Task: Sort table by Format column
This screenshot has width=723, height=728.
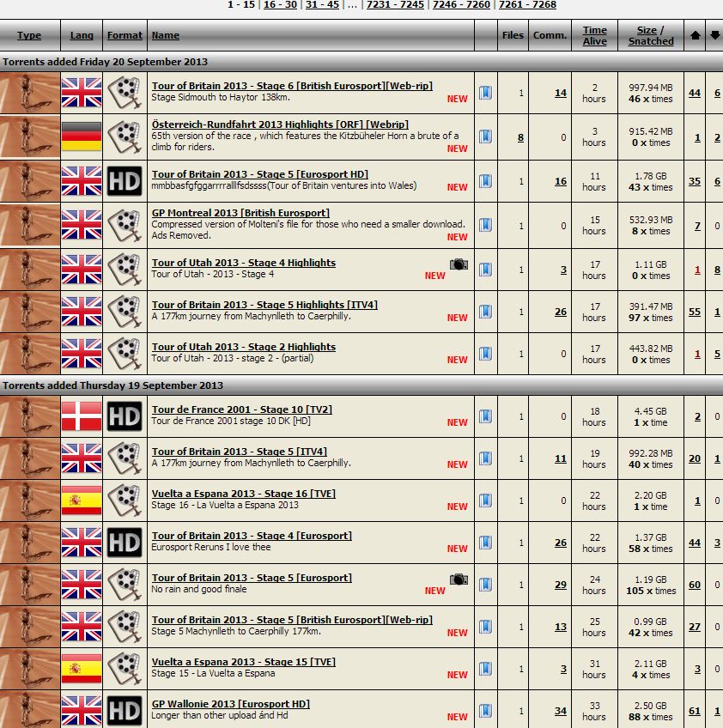Action: pos(125,35)
